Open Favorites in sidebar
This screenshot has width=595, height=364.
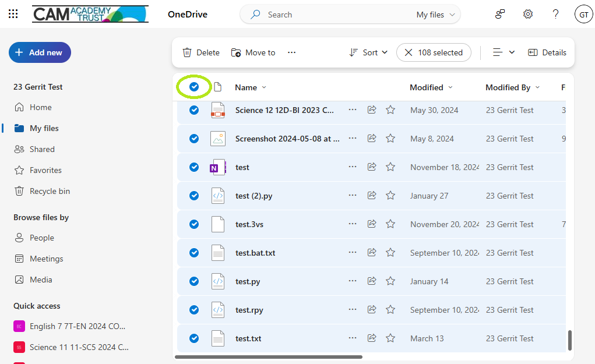[38, 170]
